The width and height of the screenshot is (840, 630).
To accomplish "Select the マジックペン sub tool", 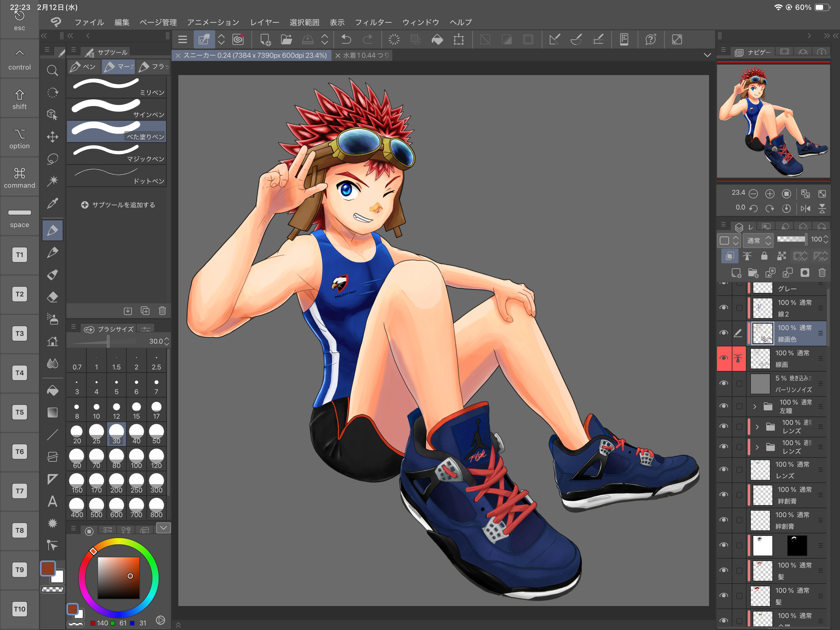I will click(117, 154).
